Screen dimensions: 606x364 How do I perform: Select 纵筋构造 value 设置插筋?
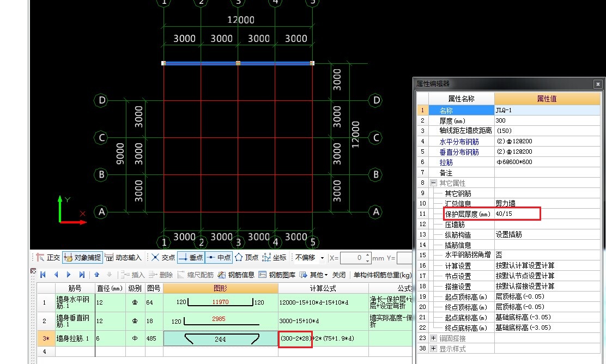click(x=547, y=234)
